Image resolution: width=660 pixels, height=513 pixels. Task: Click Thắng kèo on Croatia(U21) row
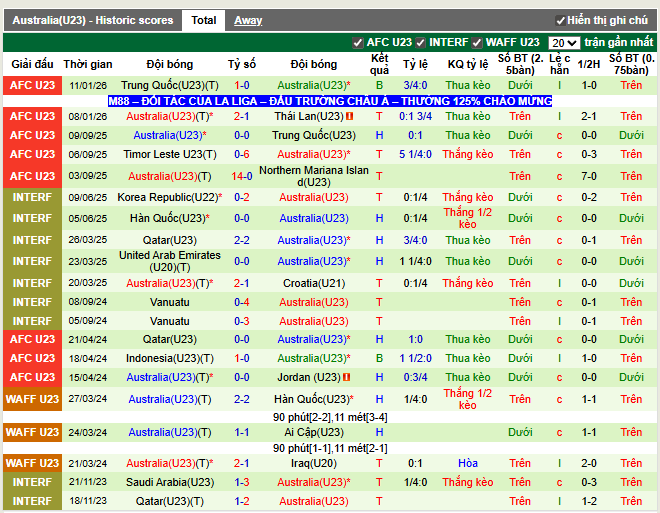468,283
